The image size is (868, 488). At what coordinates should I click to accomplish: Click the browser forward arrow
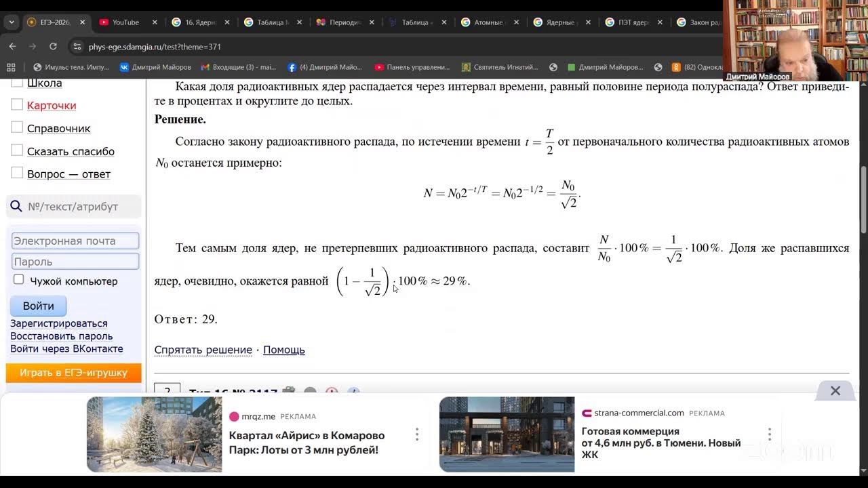click(x=32, y=47)
